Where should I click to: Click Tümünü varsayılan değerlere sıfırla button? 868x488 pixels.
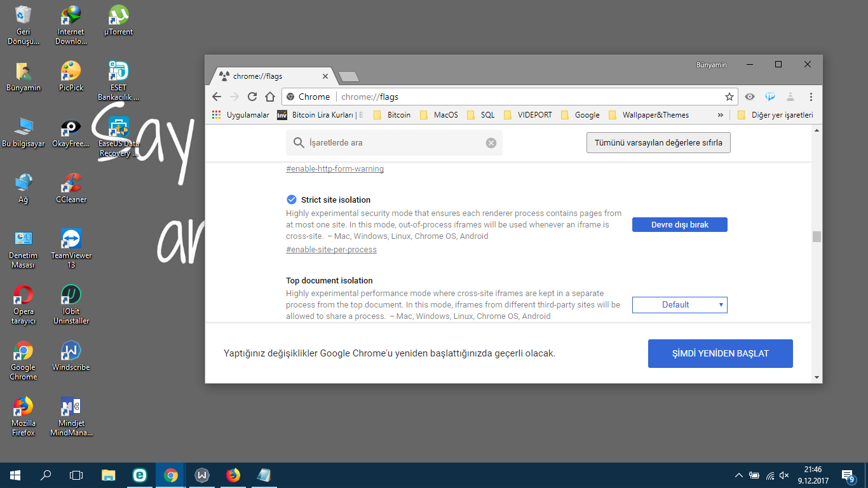click(658, 143)
